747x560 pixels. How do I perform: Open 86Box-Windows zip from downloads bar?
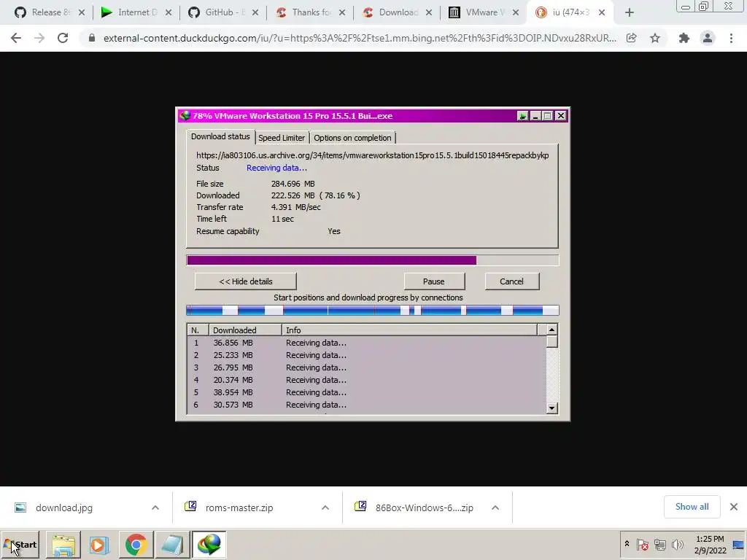(x=424, y=507)
